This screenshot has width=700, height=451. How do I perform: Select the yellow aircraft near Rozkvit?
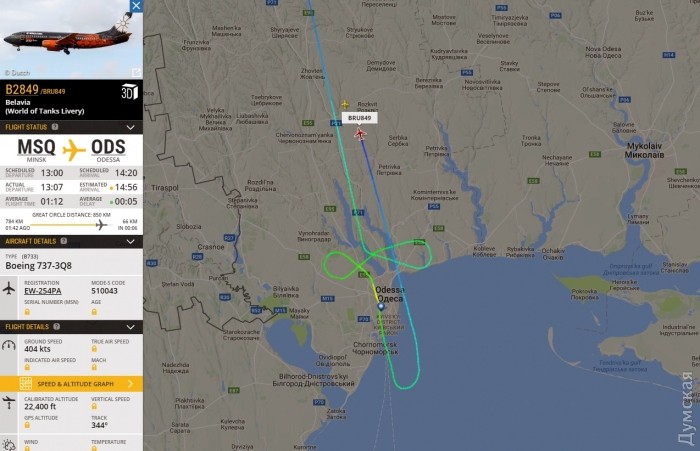tap(345, 104)
